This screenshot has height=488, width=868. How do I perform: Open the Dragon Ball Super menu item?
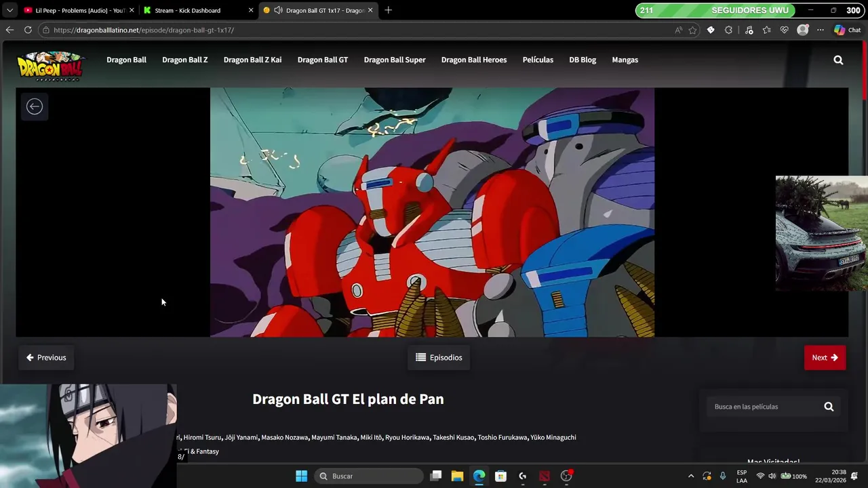tap(395, 60)
